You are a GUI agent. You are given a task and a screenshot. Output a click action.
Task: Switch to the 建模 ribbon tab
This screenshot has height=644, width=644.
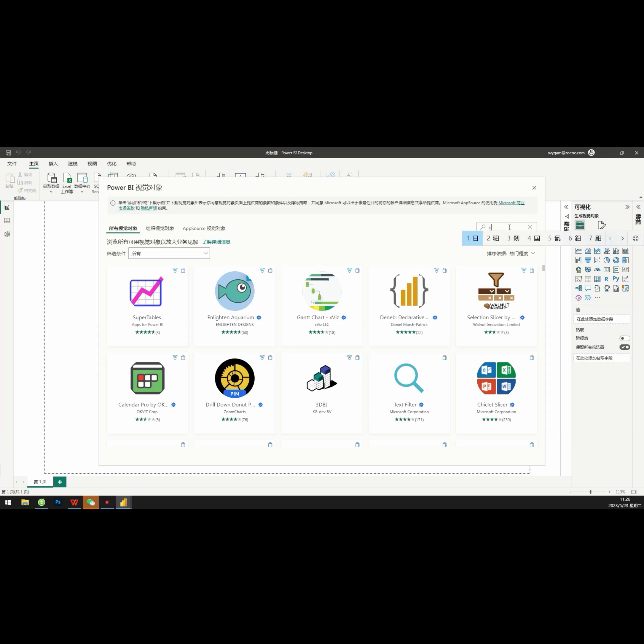pos(73,164)
